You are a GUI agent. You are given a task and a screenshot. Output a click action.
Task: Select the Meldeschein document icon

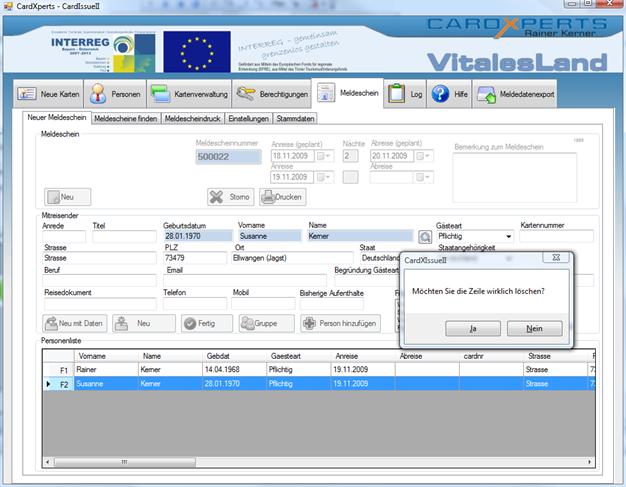coord(326,93)
